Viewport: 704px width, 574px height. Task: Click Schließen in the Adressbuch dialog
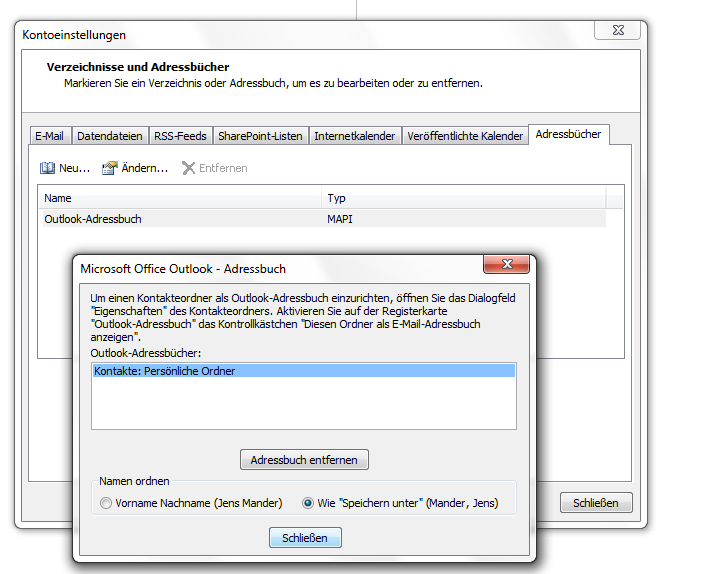(x=305, y=538)
